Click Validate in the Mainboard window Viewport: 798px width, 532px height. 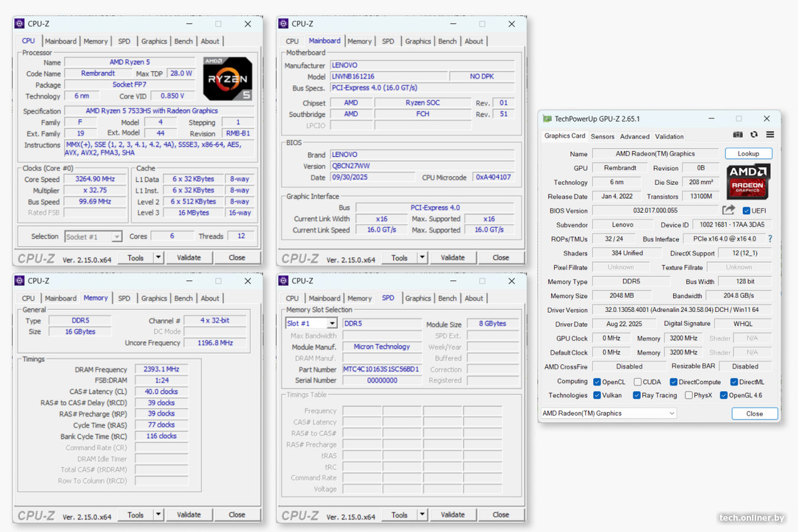coord(452,257)
